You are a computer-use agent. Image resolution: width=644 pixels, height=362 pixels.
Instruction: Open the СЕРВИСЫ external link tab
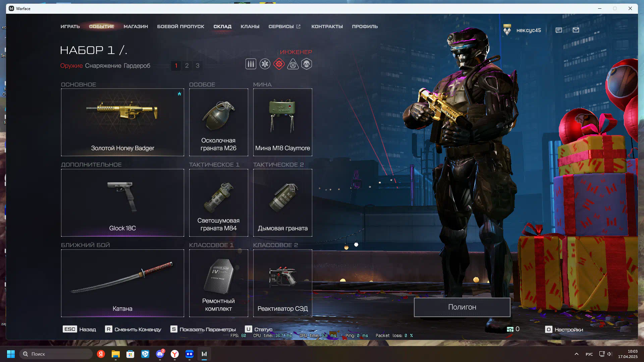284,26
